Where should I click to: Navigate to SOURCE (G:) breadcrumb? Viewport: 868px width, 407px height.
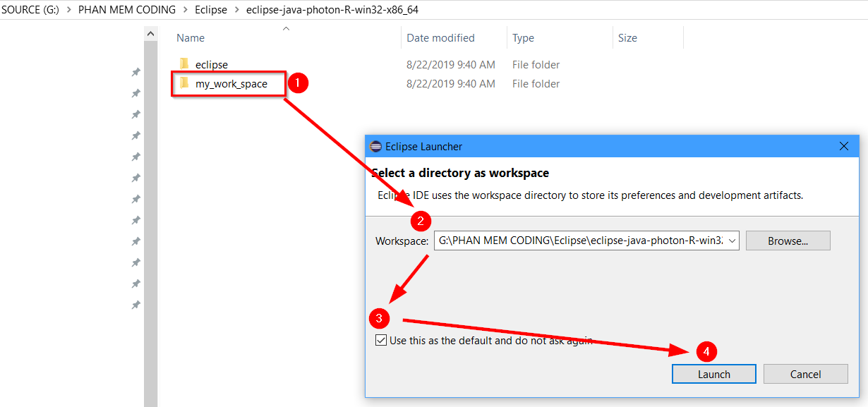(30, 10)
